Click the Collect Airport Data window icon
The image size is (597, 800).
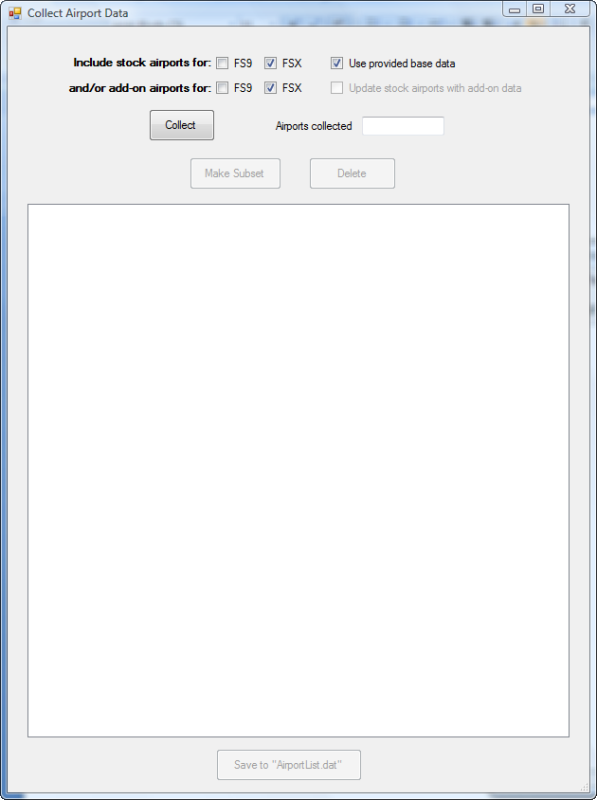(x=15, y=13)
